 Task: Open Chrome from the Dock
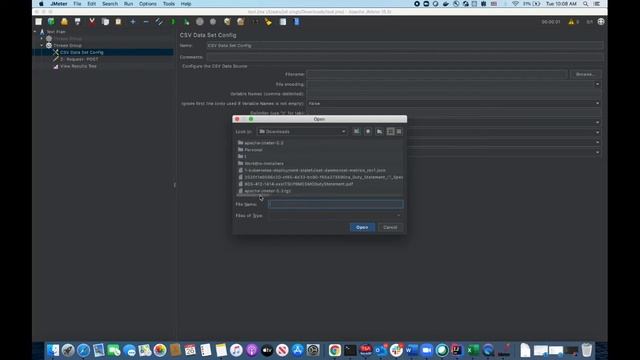(335, 350)
